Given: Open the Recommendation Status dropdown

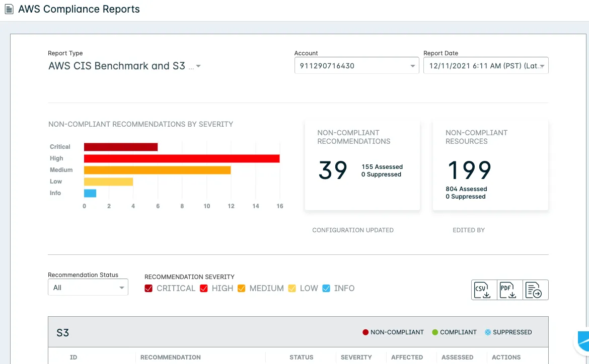Looking at the screenshot, I should tap(88, 288).
